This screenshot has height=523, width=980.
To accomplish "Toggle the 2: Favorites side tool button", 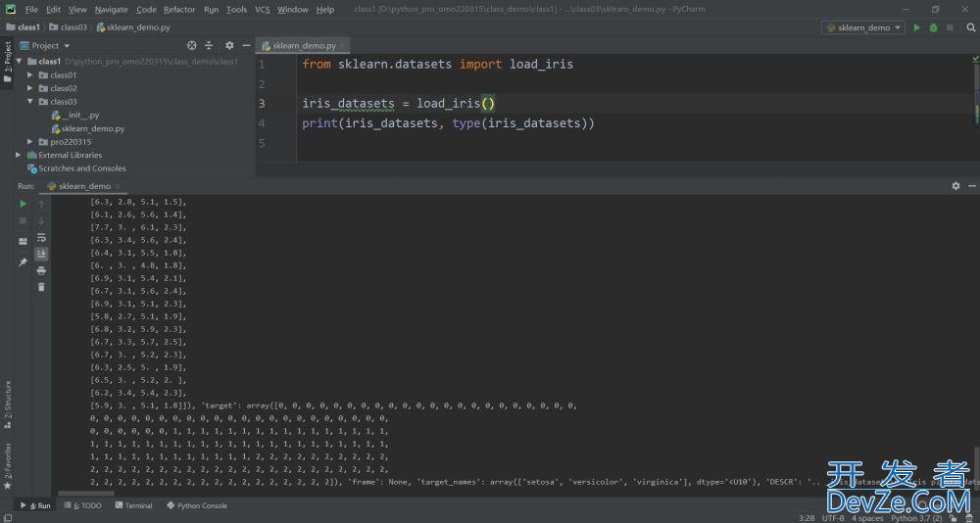I will coord(8,466).
